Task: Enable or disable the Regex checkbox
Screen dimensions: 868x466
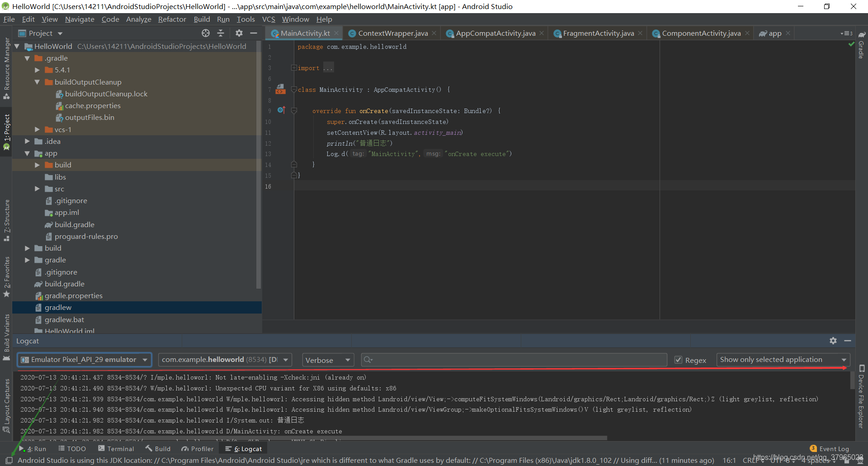Action: [678, 360]
